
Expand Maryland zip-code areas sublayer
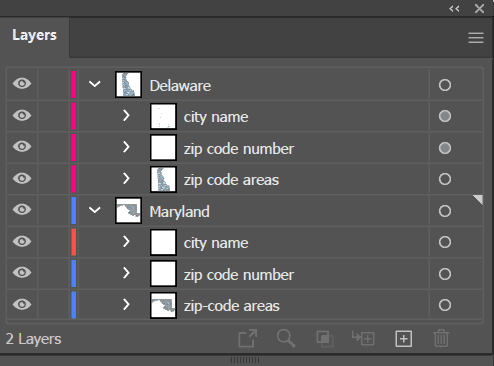[x=126, y=305]
